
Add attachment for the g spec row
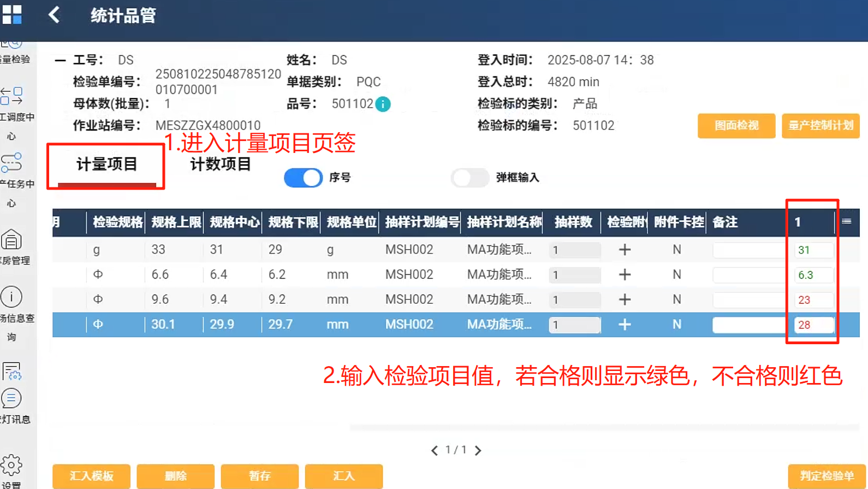click(x=625, y=250)
